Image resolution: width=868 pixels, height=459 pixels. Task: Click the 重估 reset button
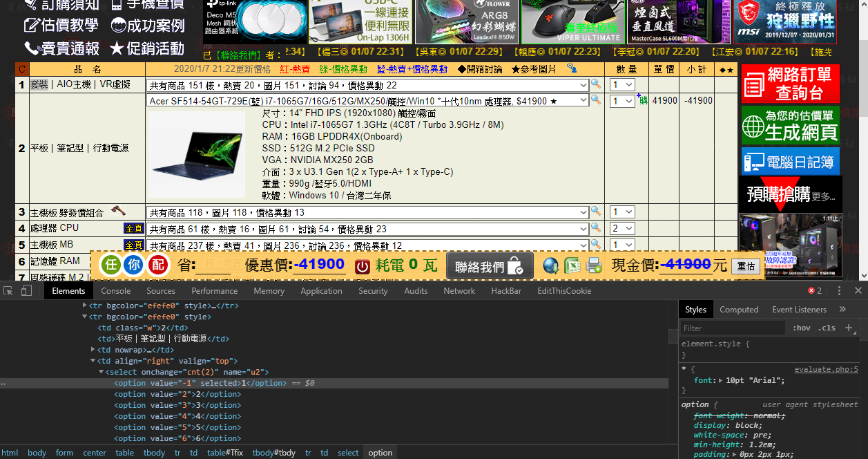tap(746, 266)
